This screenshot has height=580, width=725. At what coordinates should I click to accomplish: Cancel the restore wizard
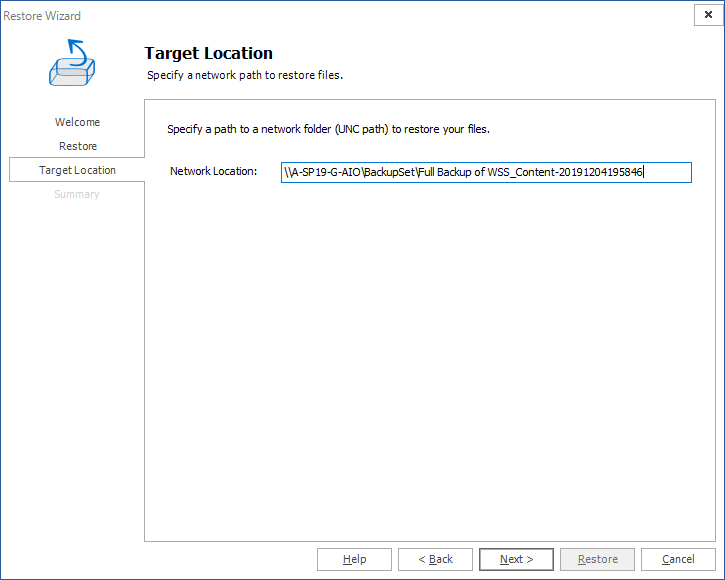click(678, 559)
